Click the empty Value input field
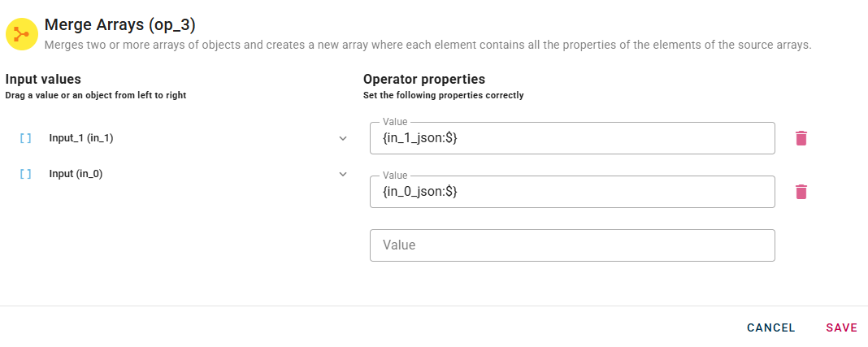This screenshot has height=347, width=868. click(572, 245)
